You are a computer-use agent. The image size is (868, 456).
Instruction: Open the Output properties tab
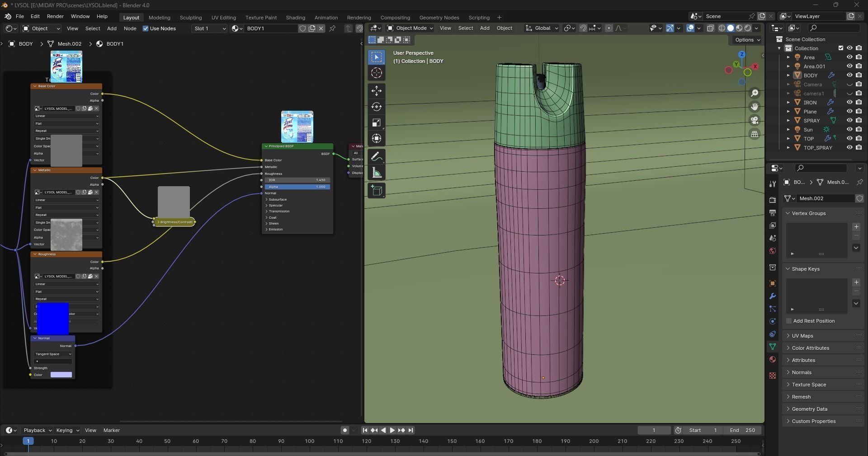(x=773, y=213)
